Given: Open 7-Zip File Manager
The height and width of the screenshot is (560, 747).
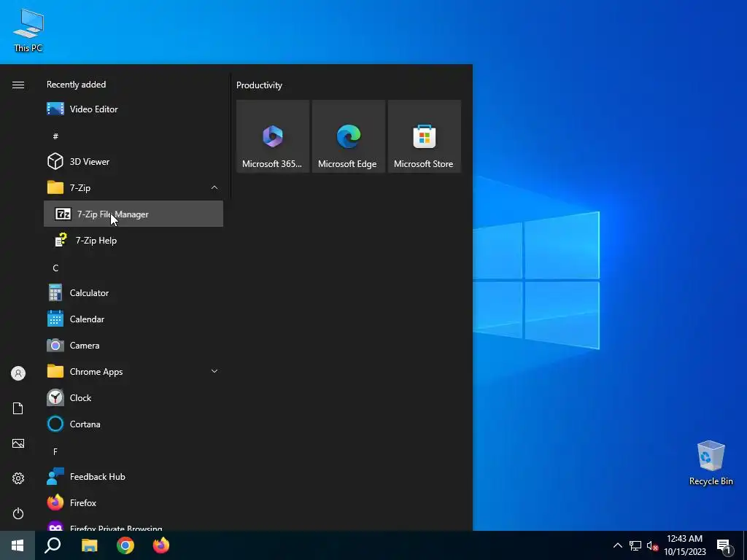Looking at the screenshot, I should 133,214.
